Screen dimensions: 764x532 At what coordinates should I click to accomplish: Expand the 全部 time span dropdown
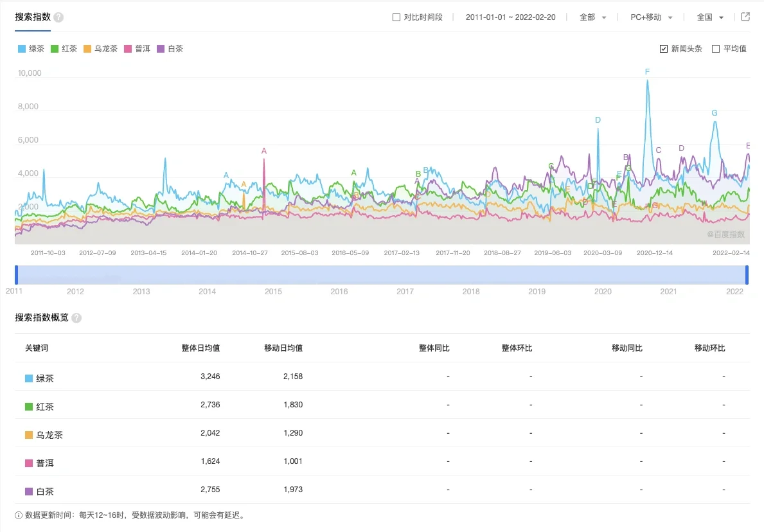tap(592, 17)
